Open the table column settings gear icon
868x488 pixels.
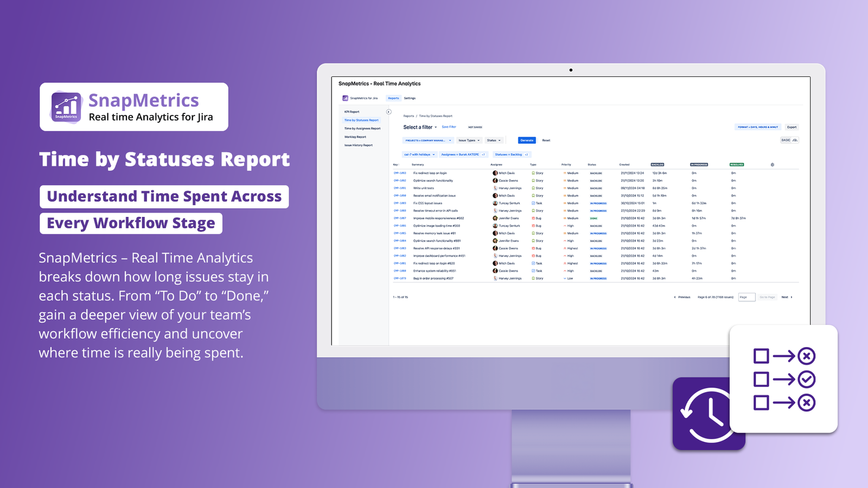pos(773,165)
